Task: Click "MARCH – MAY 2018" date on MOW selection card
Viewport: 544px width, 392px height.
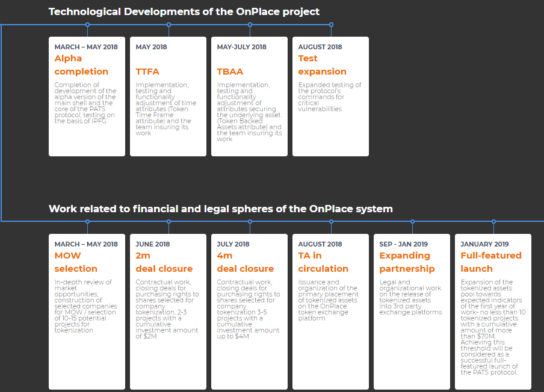Action: tap(86, 244)
